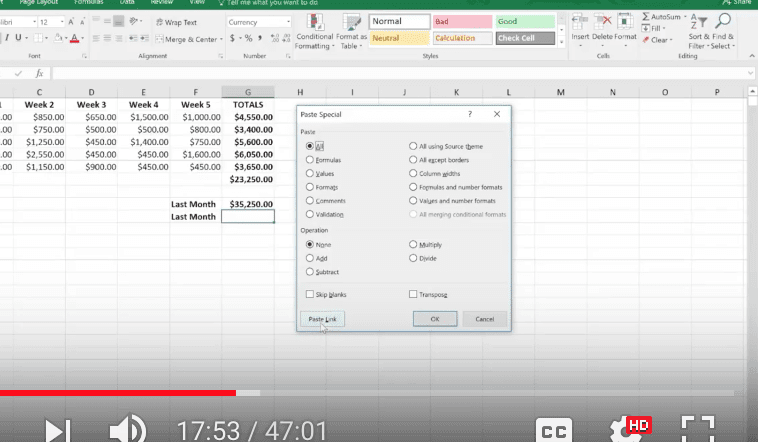Viewport: 782px width, 442px height.
Task: Click the Format as Table icon
Action: pyautogui.click(x=350, y=24)
